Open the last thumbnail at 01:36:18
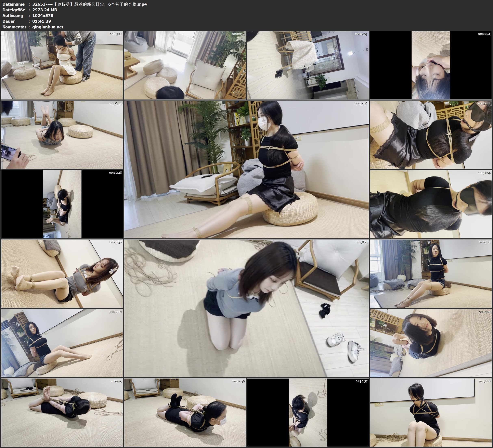This screenshot has width=493, height=448. [x=431, y=412]
